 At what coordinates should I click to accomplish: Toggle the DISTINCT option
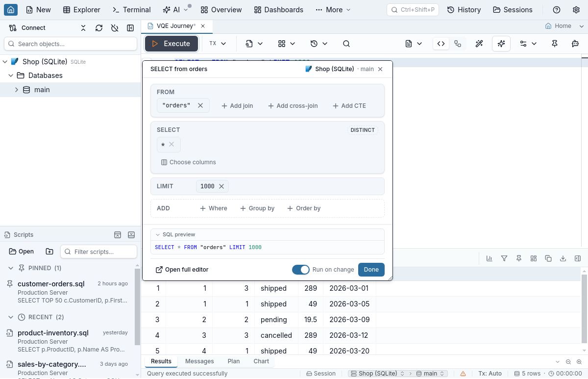[363, 130]
